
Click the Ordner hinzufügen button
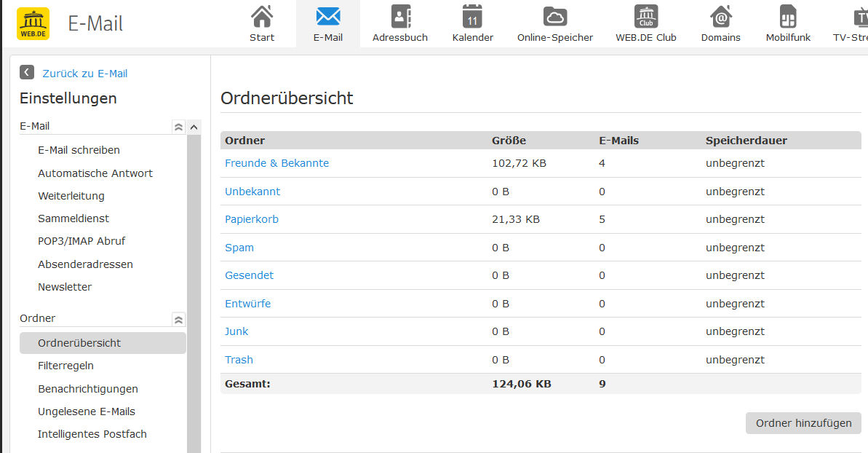(x=803, y=423)
